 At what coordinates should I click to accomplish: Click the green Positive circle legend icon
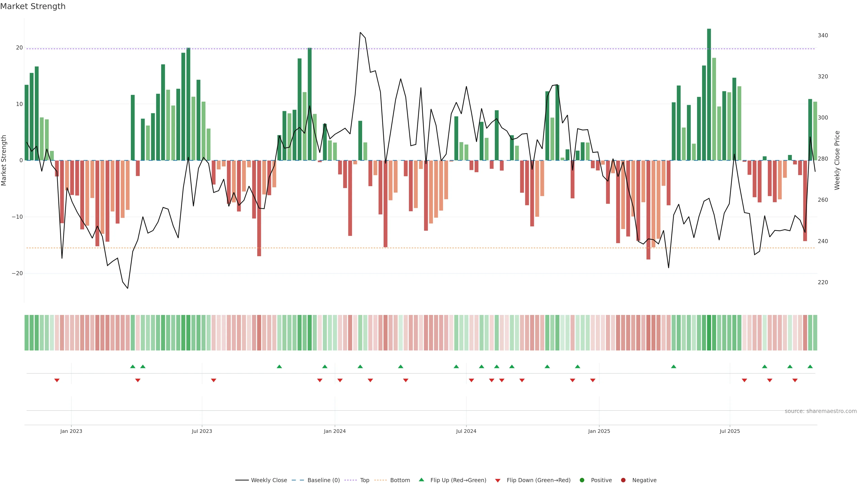pos(582,480)
